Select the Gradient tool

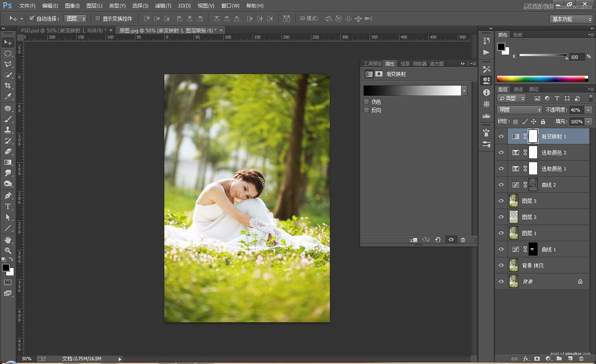8,162
